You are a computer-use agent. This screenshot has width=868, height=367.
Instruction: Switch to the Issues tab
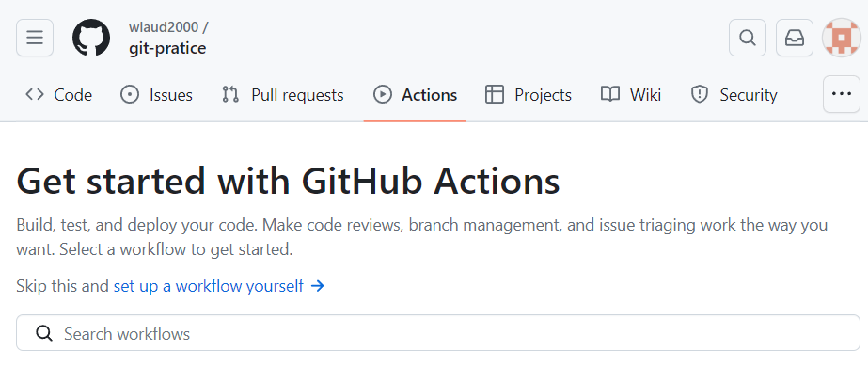(x=156, y=95)
